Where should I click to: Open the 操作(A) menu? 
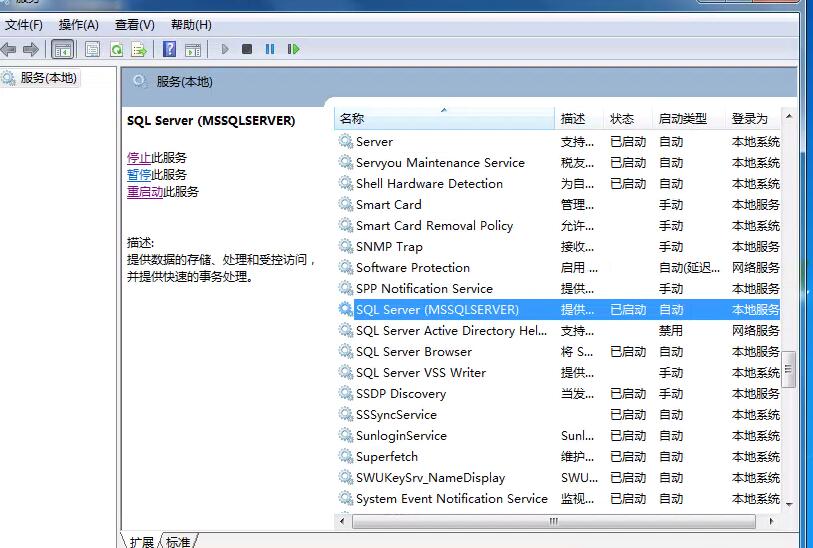click(78, 25)
